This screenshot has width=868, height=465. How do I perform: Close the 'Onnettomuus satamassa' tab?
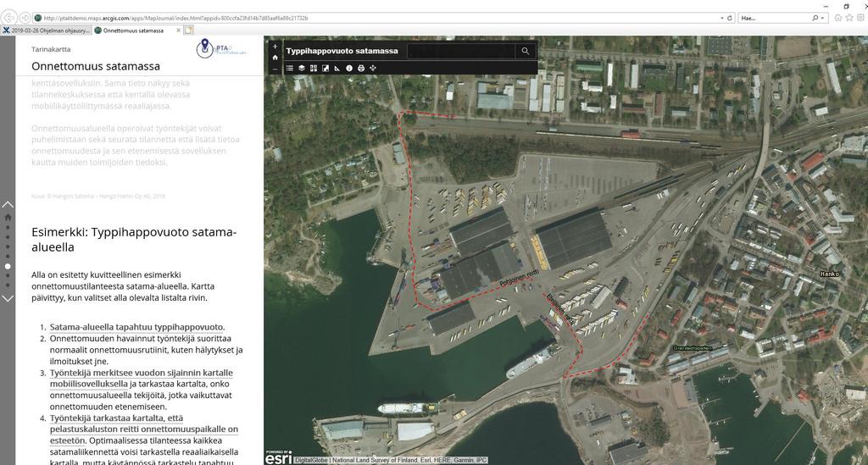[x=178, y=30]
